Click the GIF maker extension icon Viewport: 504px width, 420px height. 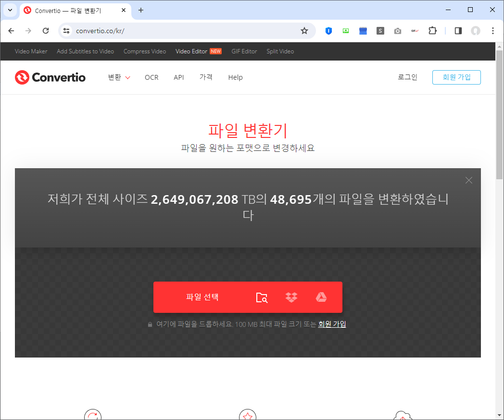pos(415,30)
